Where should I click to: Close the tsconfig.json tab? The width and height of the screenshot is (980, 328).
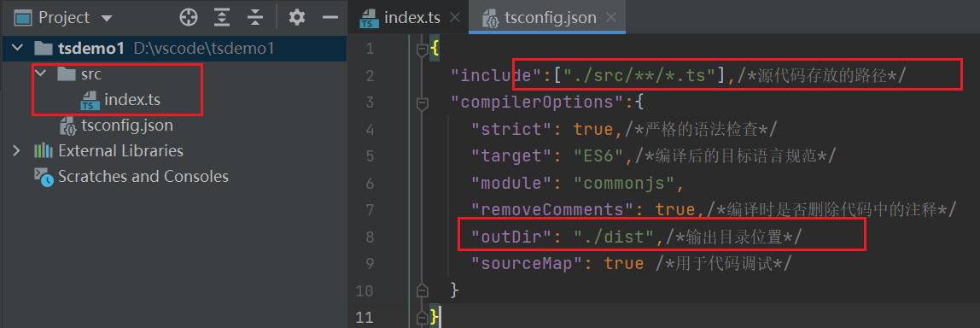[x=613, y=18]
